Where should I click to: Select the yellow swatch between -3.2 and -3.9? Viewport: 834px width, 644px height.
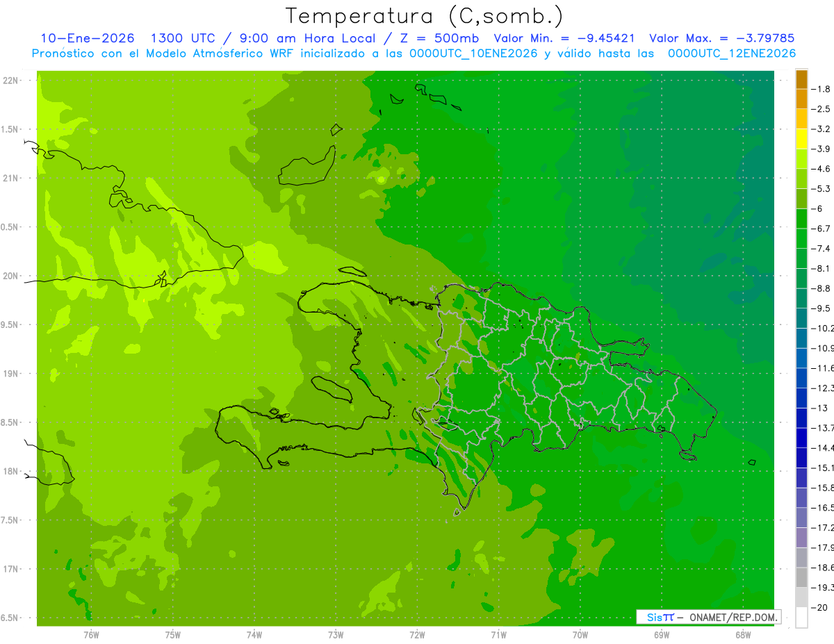(801, 139)
